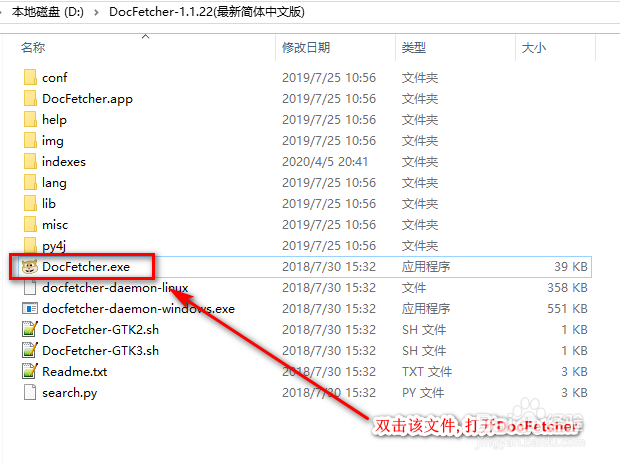Click the docfetcher-daemon-windows.exe application icon
620x464 pixels.
(x=30, y=309)
